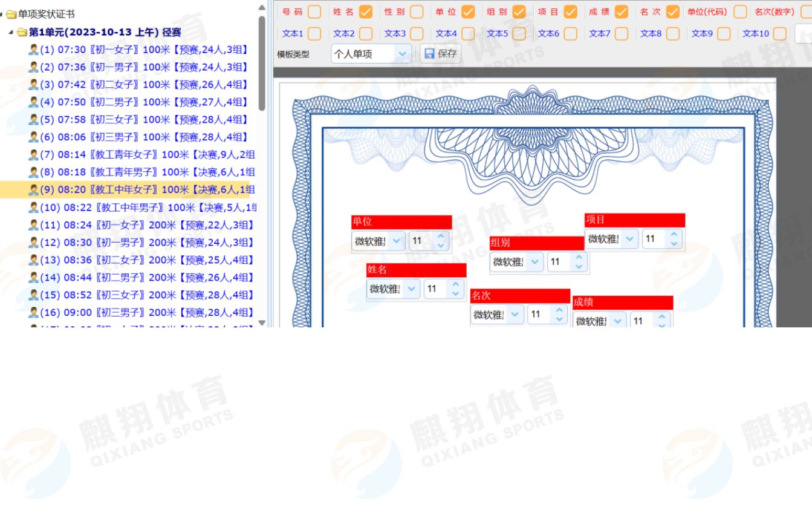Click the red 项目 field label
The image size is (812, 521).
(x=634, y=220)
